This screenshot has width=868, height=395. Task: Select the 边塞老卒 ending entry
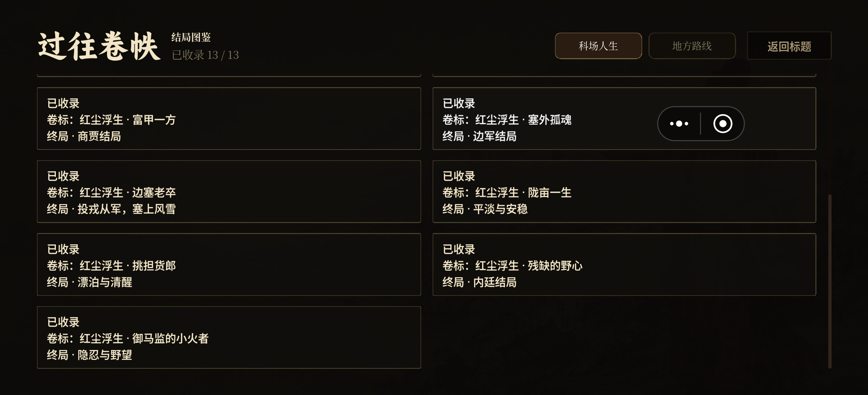(x=229, y=191)
